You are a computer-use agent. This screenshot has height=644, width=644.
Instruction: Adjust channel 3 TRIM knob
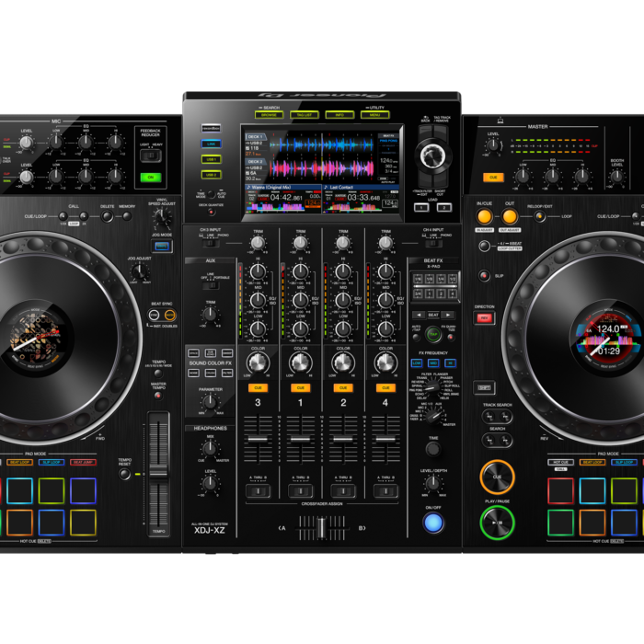coord(258,243)
